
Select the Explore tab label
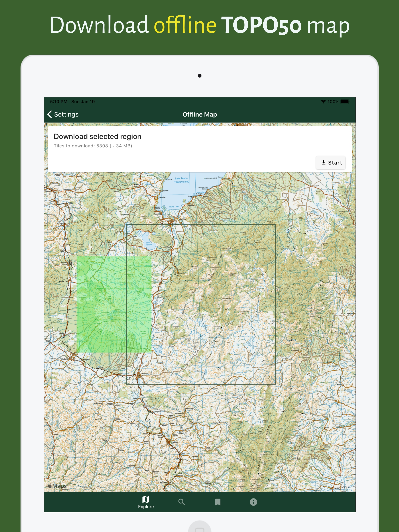(x=146, y=506)
